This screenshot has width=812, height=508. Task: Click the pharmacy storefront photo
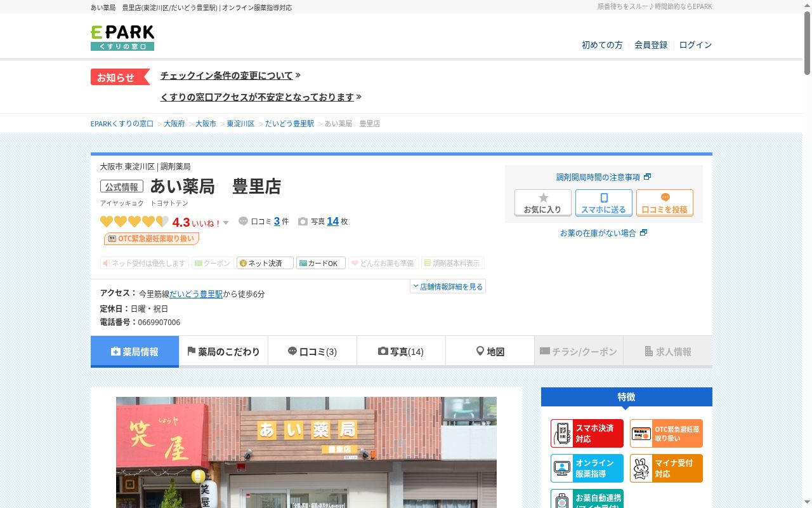click(306, 452)
